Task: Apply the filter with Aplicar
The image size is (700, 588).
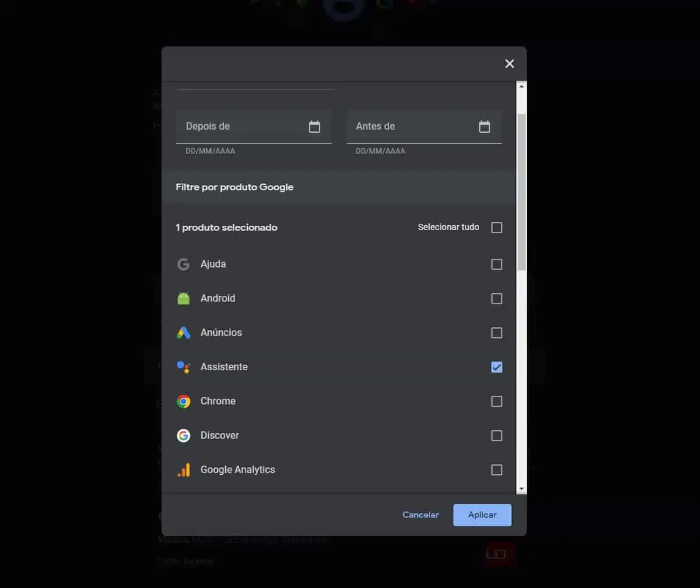Action: [482, 515]
